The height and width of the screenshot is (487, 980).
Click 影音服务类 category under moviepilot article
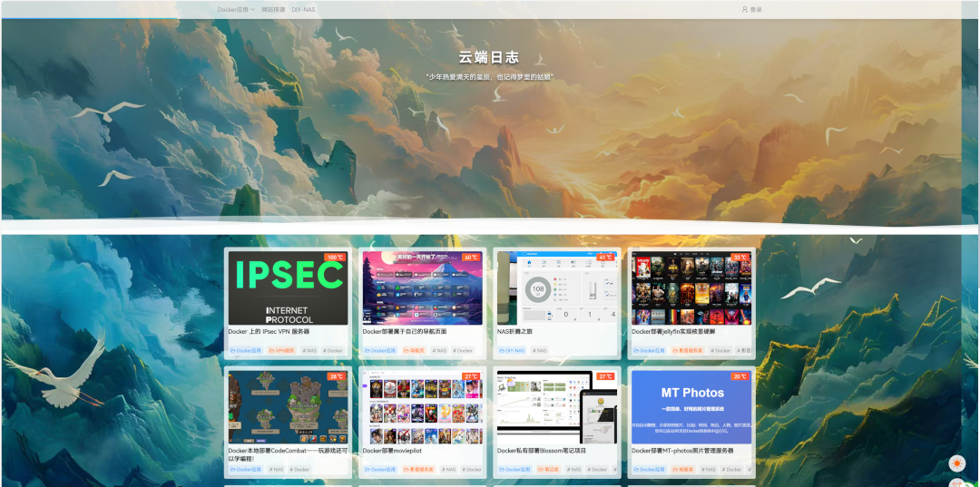419,470
